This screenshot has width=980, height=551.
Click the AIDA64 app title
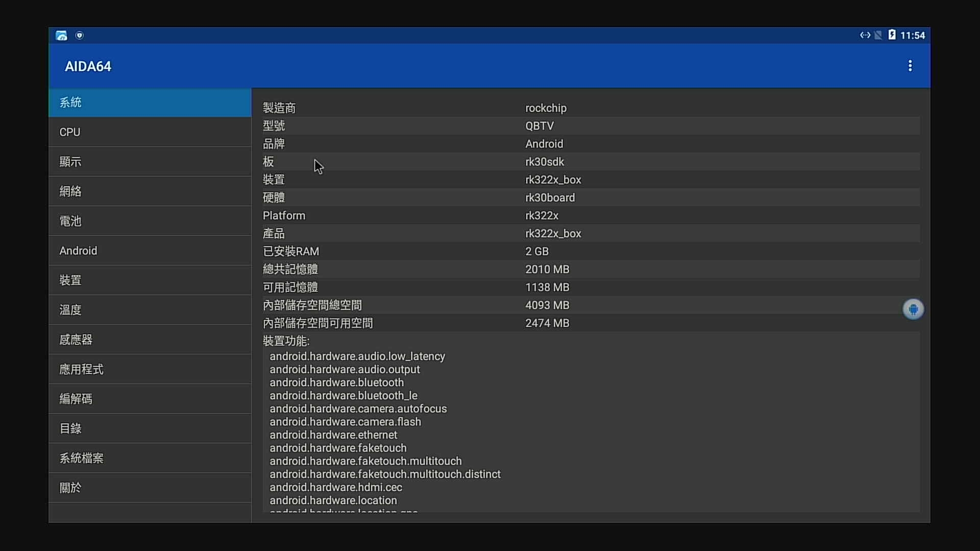[88, 66]
